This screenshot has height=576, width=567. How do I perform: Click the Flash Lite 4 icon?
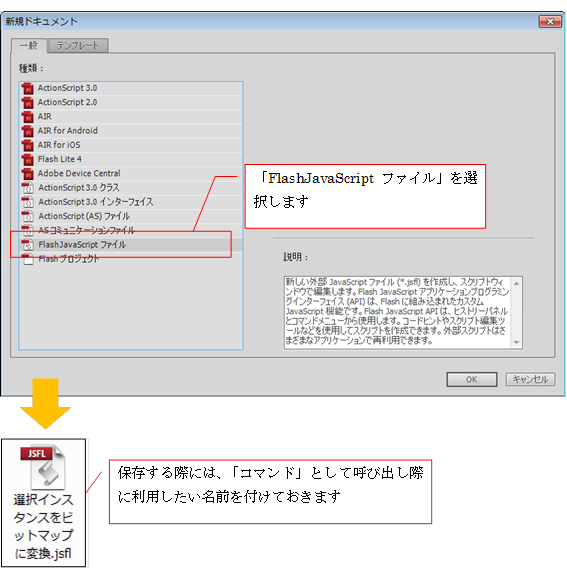tap(28, 159)
